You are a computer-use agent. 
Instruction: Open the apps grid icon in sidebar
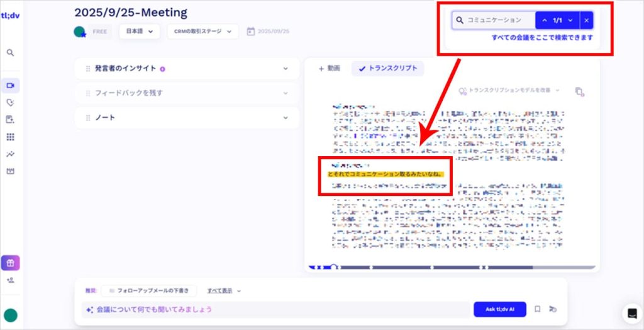[x=10, y=137]
